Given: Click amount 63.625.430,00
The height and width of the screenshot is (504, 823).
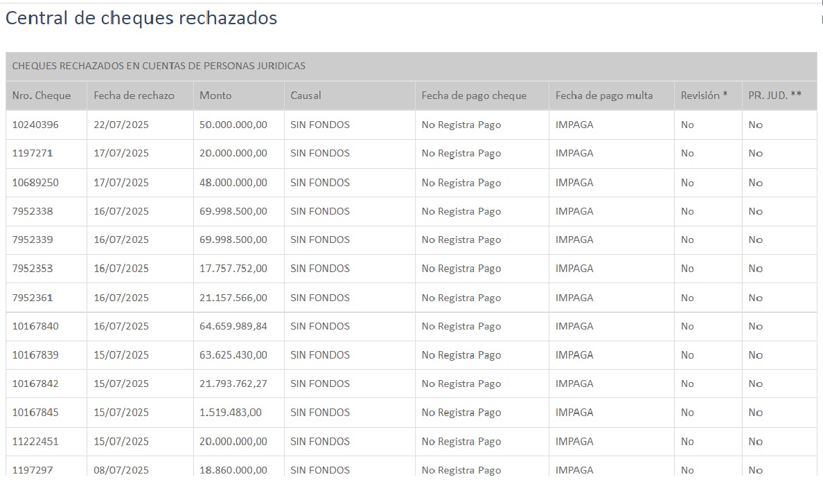Looking at the screenshot, I should click(233, 355).
